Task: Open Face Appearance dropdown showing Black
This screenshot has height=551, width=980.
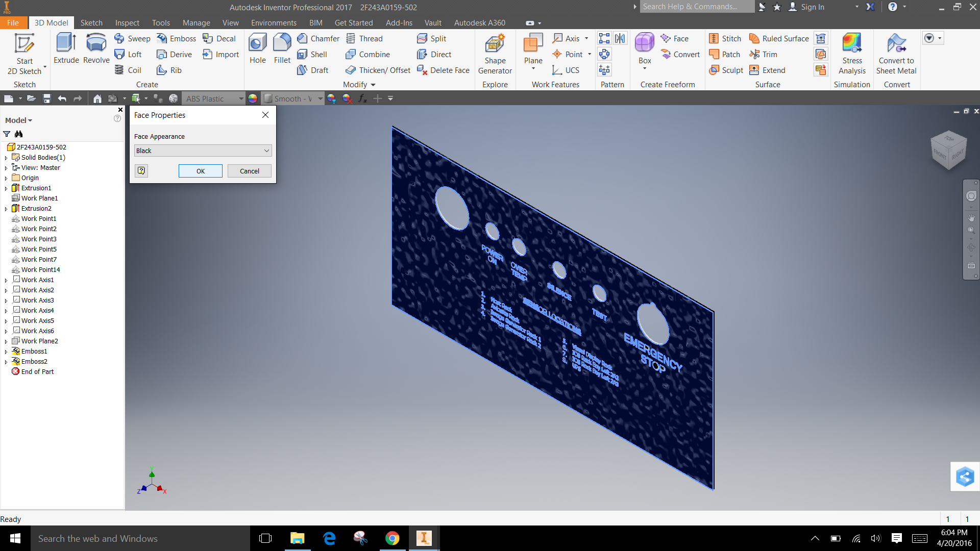Action: (x=203, y=151)
